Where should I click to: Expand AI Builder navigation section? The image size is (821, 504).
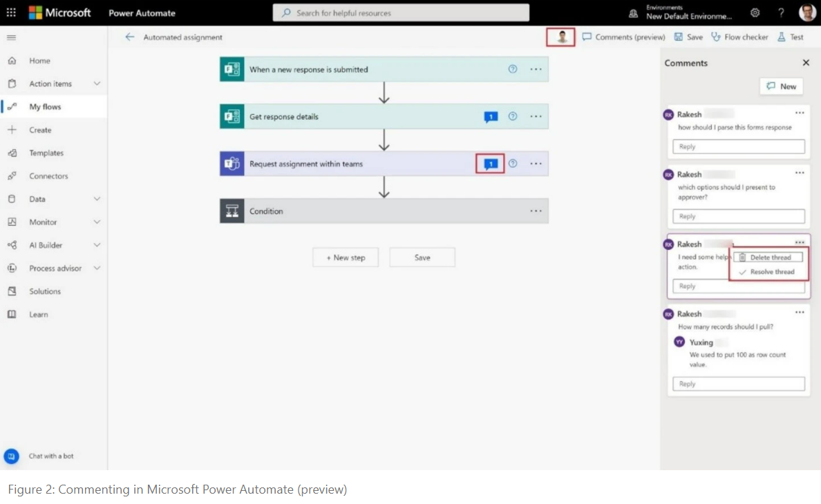pyautogui.click(x=97, y=244)
